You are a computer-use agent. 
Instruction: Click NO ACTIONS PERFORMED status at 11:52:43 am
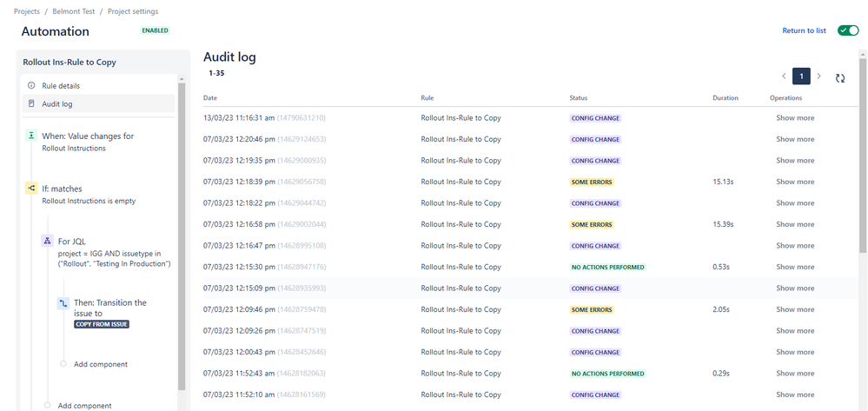(x=608, y=374)
